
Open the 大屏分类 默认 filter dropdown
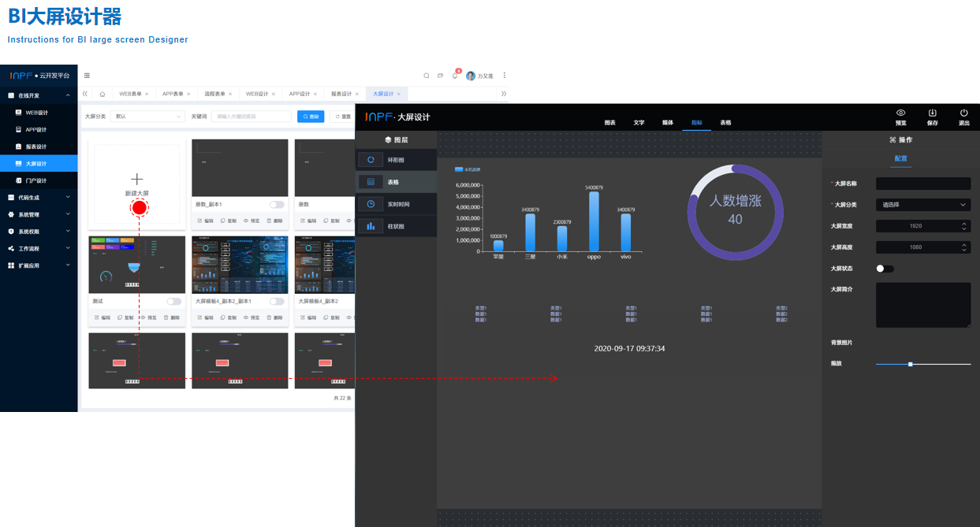click(147, 117)
